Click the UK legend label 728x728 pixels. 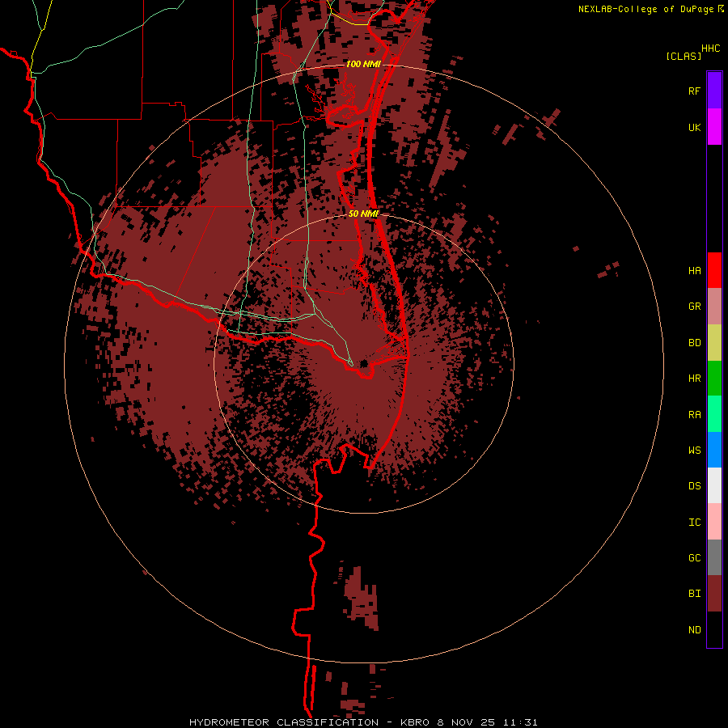pos(694,128)
